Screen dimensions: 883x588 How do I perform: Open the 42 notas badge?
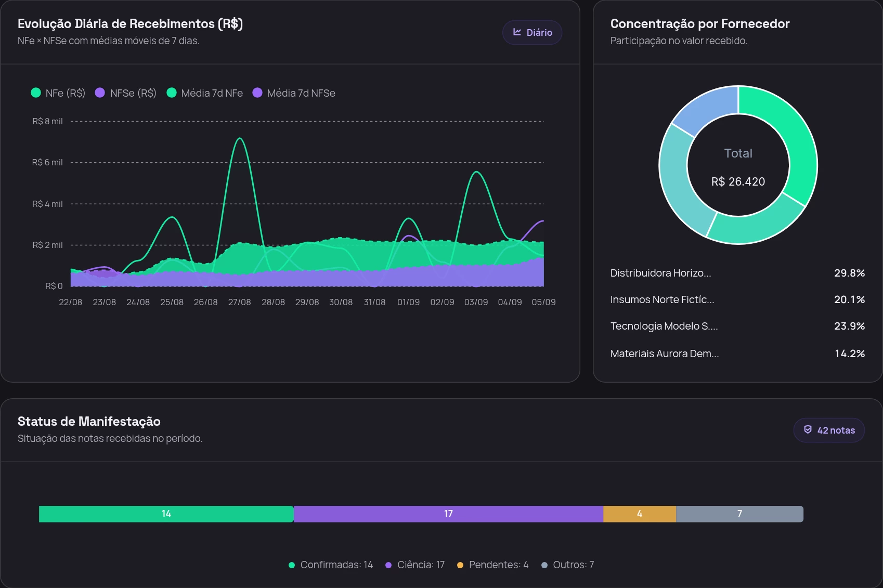click(x=829, y=430)
